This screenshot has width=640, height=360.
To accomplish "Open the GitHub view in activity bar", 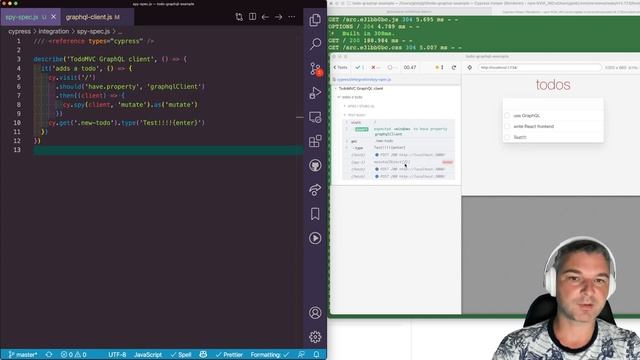I will pyautogui.click(x=315, y=165).
